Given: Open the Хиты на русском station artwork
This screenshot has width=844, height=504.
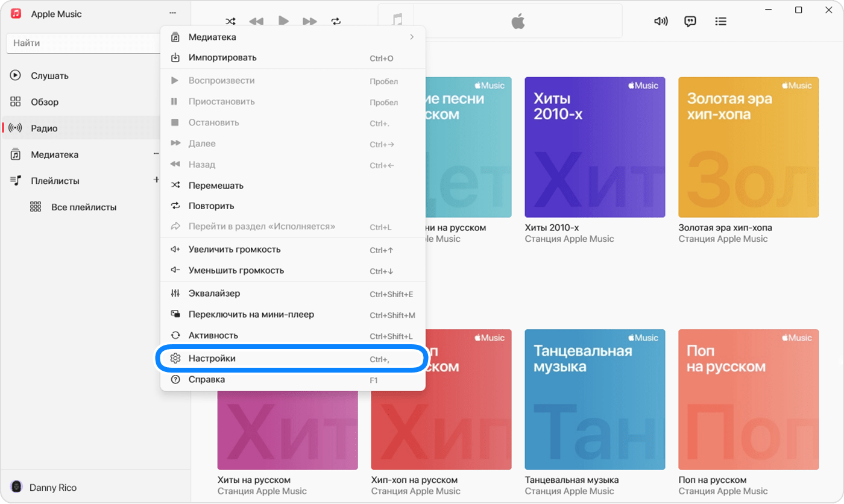Looking at the screenshot, I should coord(288,430).
